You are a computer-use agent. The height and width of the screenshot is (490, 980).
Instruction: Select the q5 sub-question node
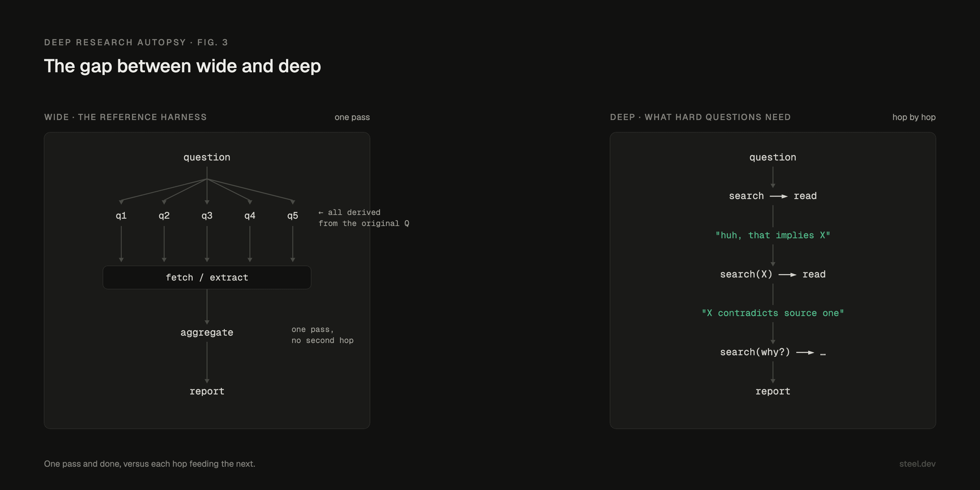[292, 216]
